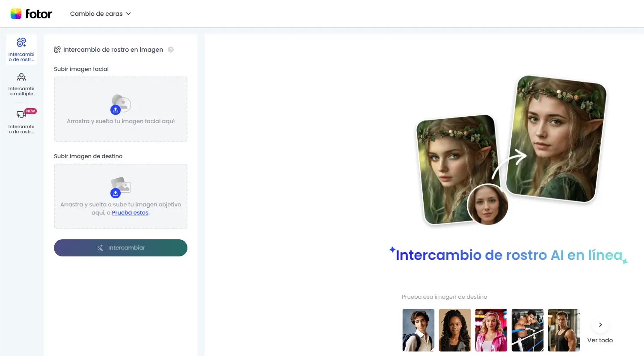Select woman with braids sample image
Screen dimensions: 644x356
[455, 330]
